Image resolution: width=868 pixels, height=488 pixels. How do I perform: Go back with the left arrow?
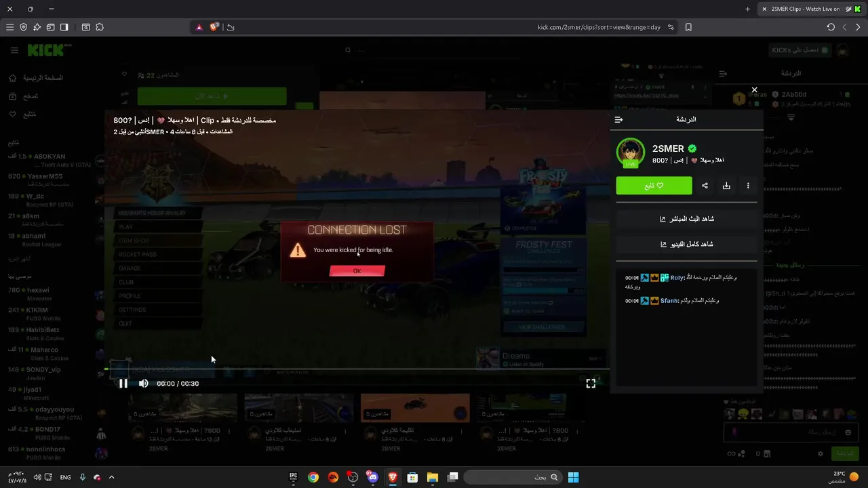[x=844, y=27]
